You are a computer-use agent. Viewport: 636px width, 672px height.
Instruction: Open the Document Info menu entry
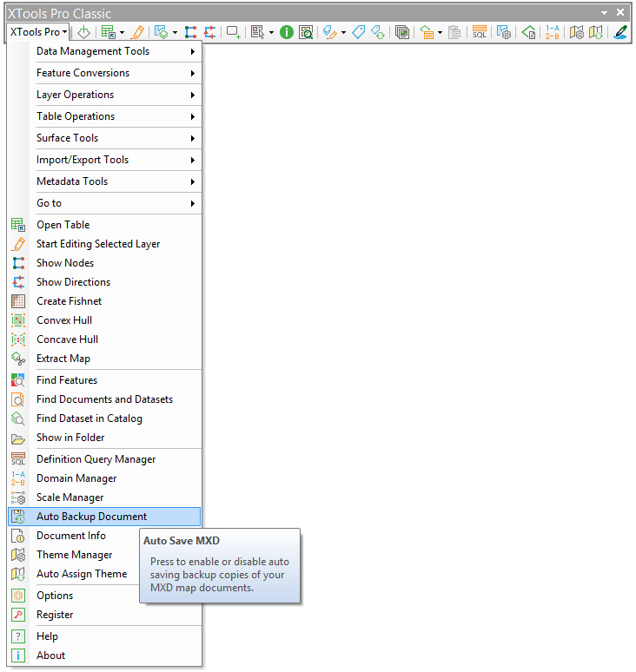tap(74, 536)
